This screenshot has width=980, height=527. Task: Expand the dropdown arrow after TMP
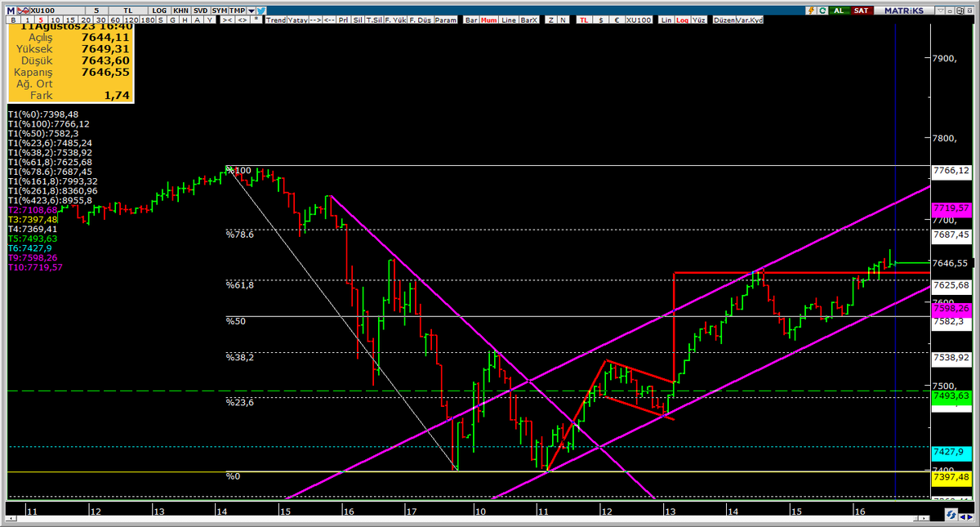(x=252, y=11)
